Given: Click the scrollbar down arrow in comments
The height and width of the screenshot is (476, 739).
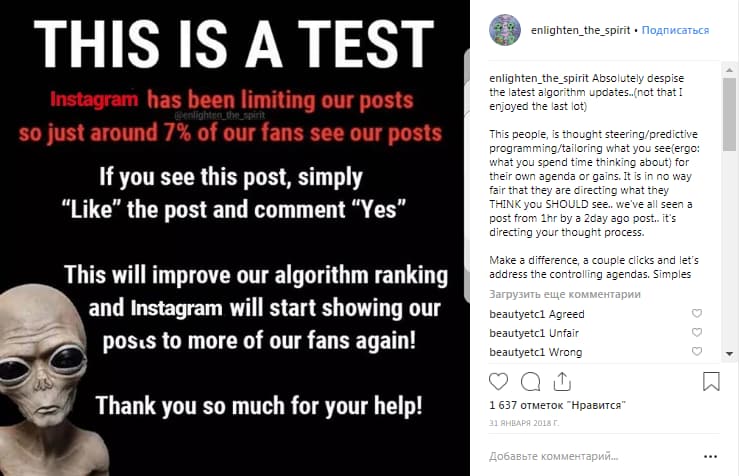Looking at the screenshot, I should coord(730,353).
